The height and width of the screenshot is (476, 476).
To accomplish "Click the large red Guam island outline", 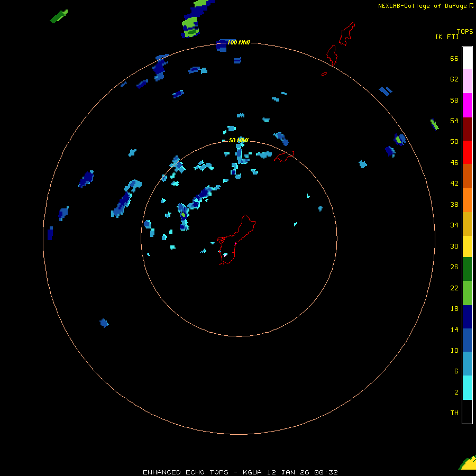I will click(236, 240).
